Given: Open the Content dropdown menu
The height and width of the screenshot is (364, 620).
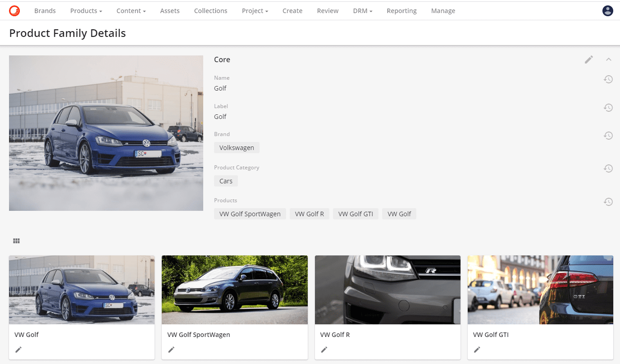Looking at the screenshot, I should (x=131, y=11).
